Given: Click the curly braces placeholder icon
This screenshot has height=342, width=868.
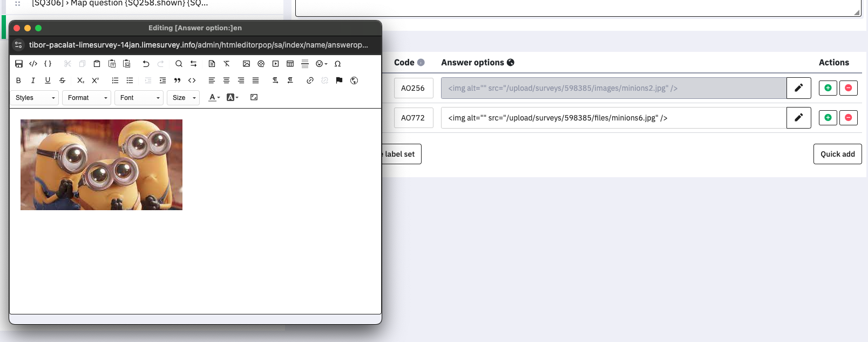Looking at the screenshot, I should [48, 64].
